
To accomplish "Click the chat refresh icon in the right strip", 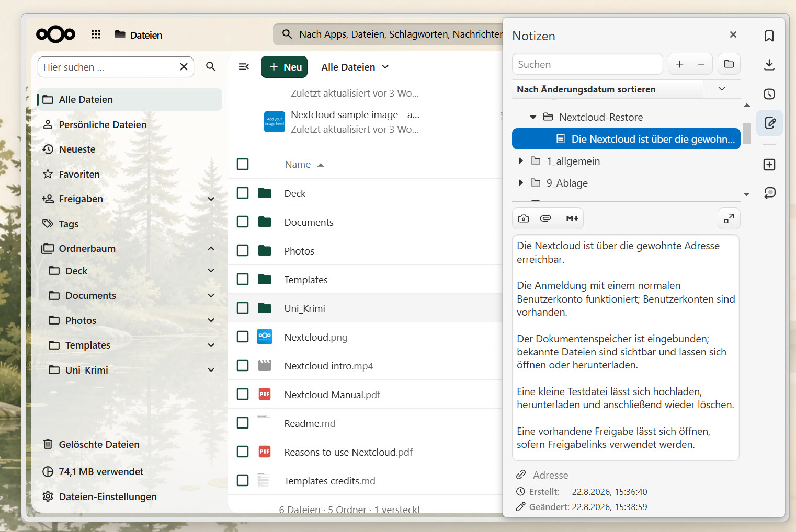I will pos(769,193).
